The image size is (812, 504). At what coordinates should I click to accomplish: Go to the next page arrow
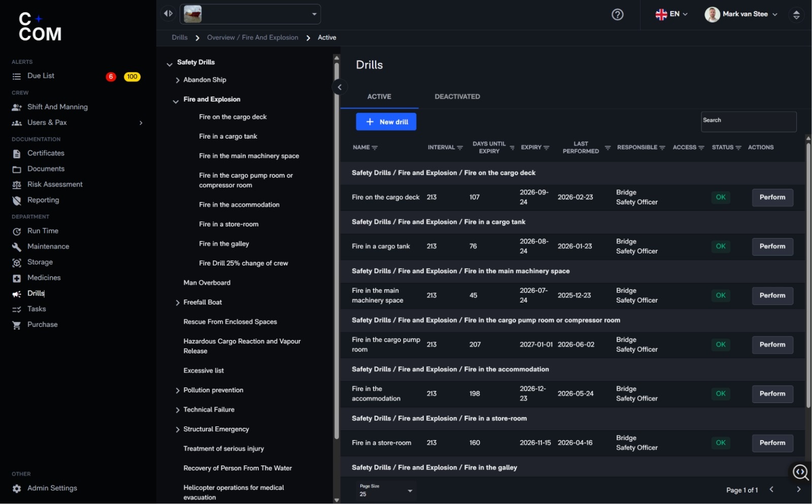point(798,489)
